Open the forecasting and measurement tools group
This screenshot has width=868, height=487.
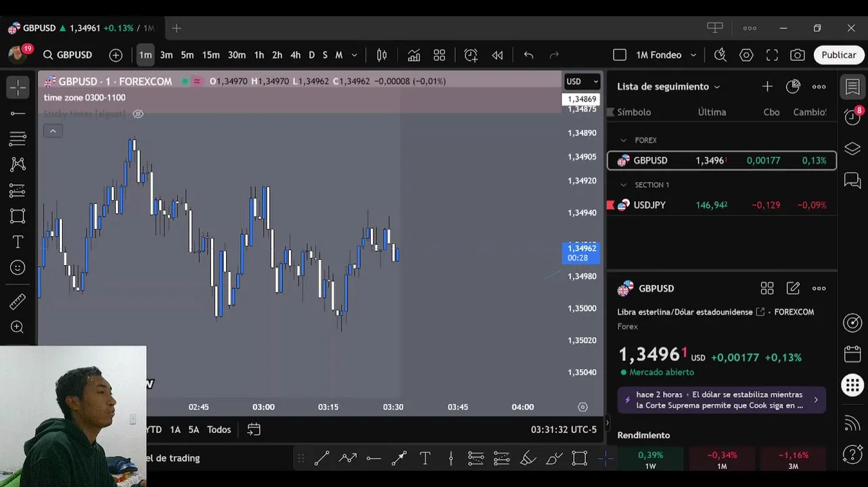[x=18, y=191]
